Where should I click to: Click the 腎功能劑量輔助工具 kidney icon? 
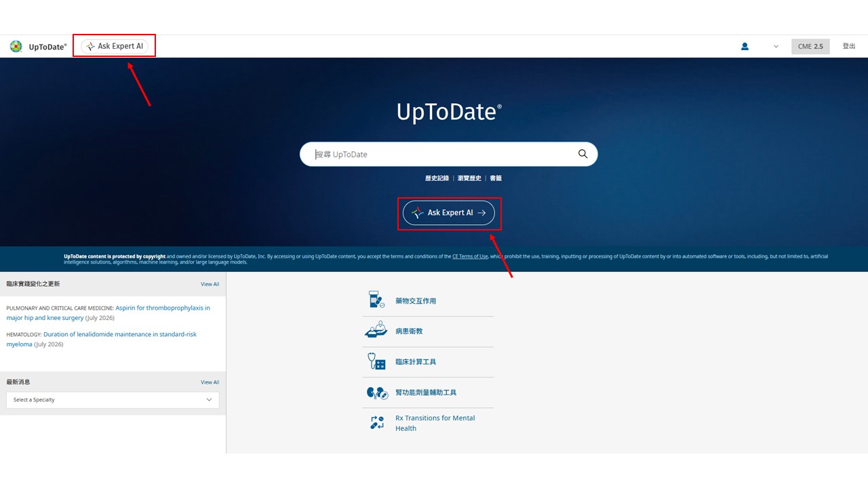pos(376,392)
